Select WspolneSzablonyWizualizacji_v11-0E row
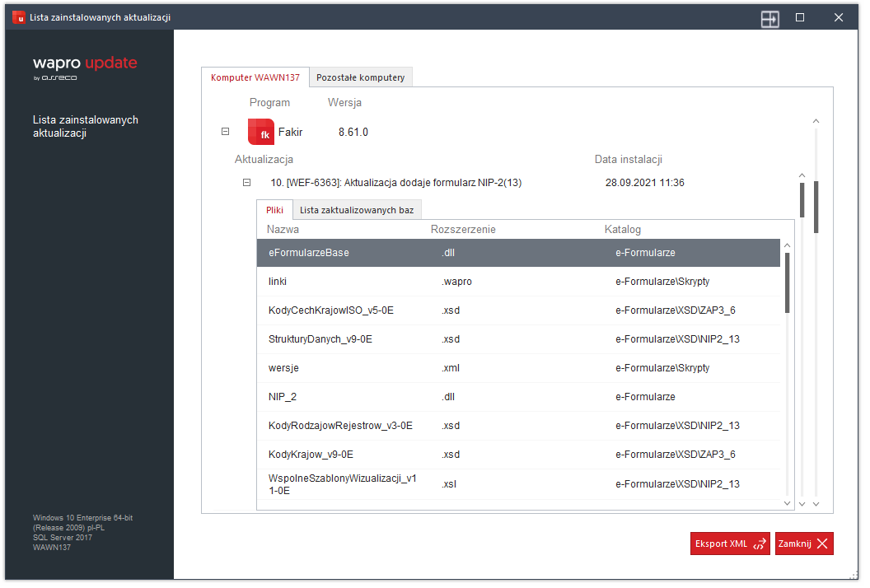This screenshot has width=870, height=588. tap(518, 484)
